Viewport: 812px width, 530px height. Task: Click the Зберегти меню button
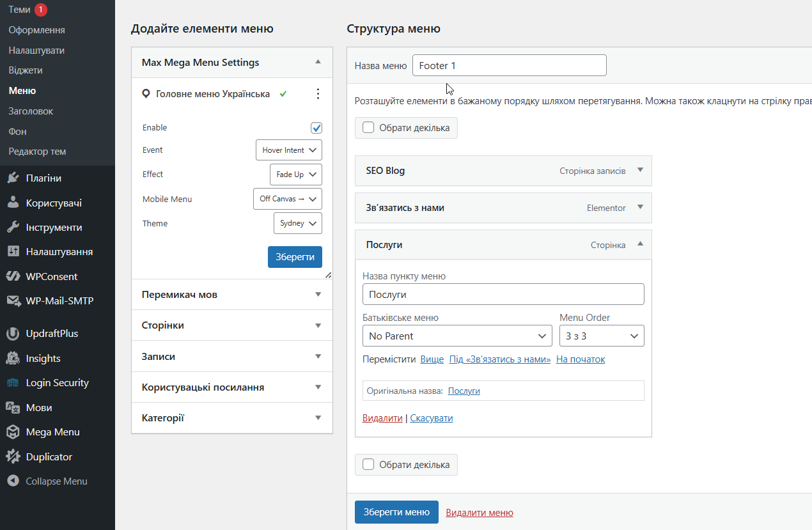pyautogui.click(x=396, y=512)
